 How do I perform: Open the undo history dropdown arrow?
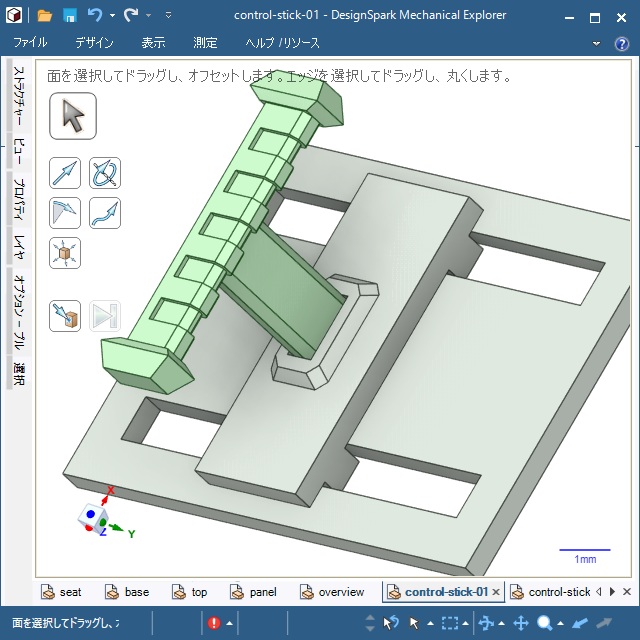click(112, 16)
